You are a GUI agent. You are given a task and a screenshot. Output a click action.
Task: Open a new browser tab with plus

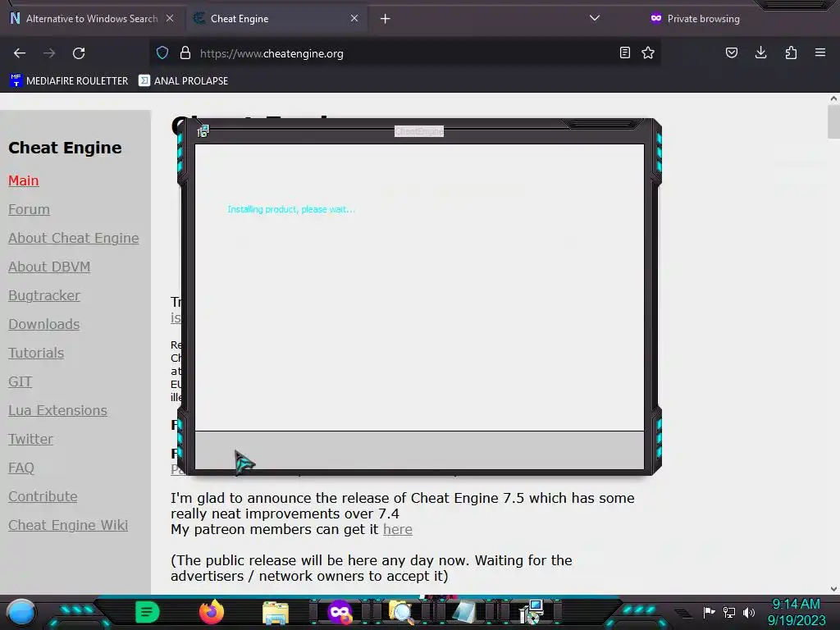tap(386, 19)
